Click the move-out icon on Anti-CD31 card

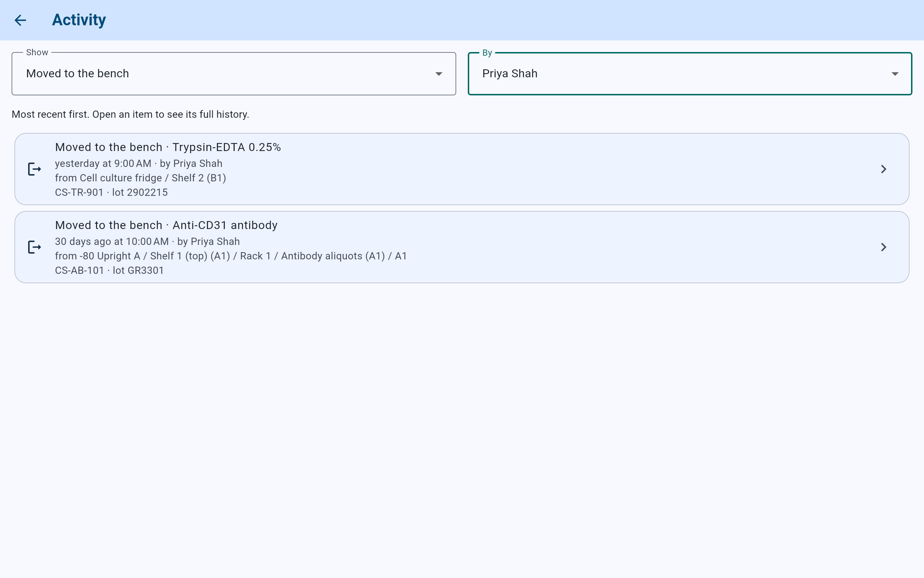tap(34, 247)
